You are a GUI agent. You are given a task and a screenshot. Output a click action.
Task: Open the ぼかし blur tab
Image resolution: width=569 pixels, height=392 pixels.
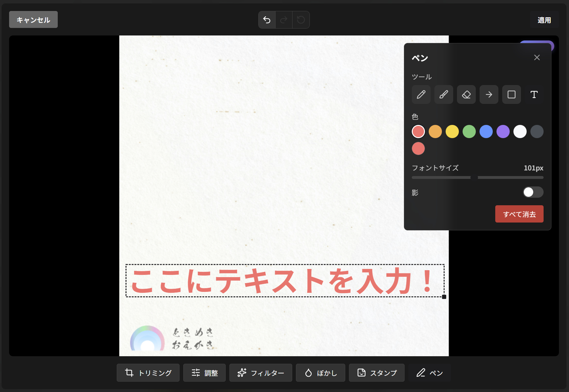[320, 373]
